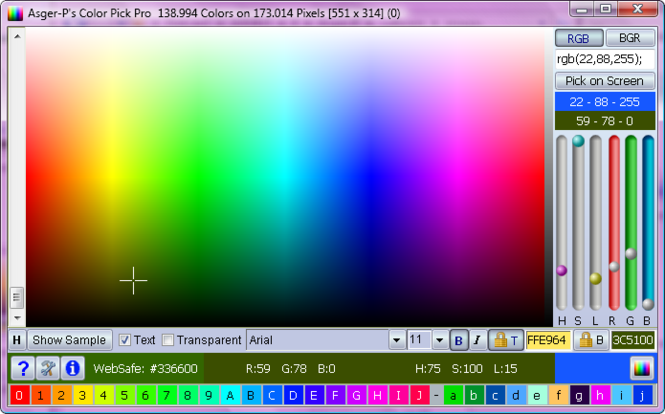Switch to BGR format tab
The width and height of the screenshot is (665, 414).
[x=630, y=38]
